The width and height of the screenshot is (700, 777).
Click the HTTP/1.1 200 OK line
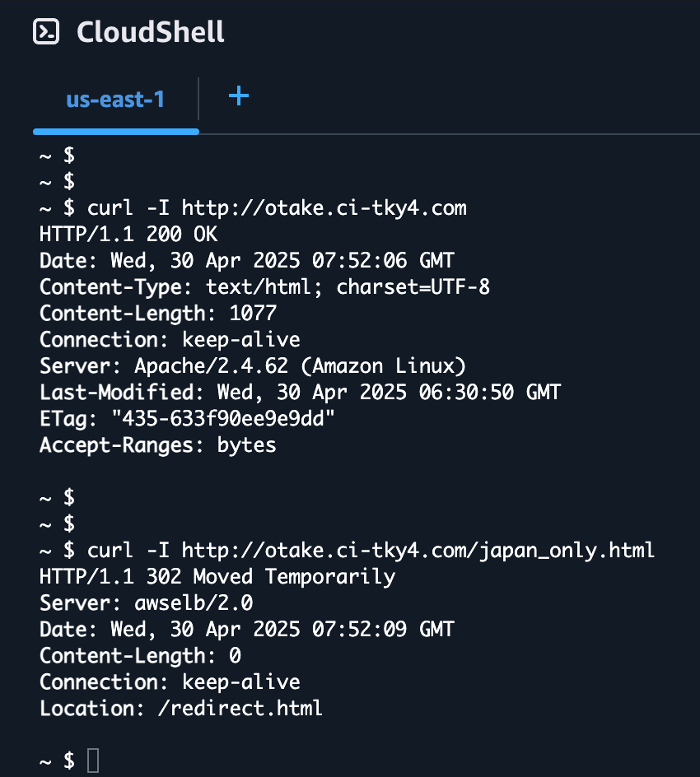[x=128, y=235]
